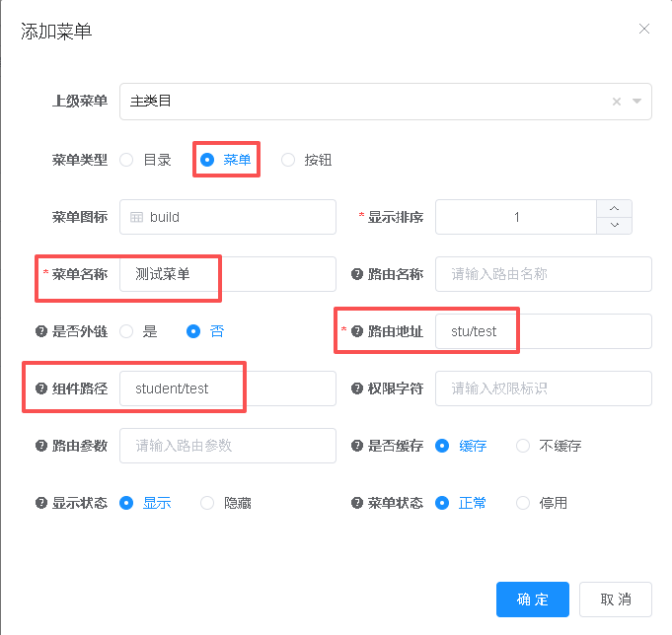The width and height of the screenshot is (672, 635).
Task: Click help icon next to 路由参数
Action: pyautogui.click(x=41, y=446)
